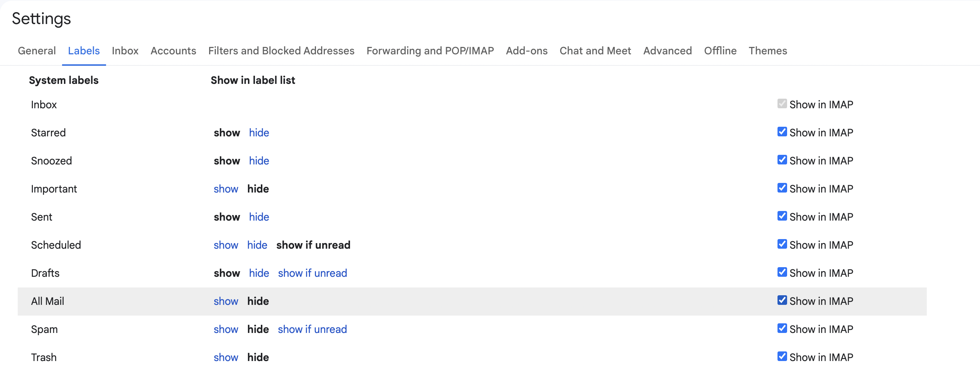The image size is (980, 371).
Task: Disable Show in IMAP for All Mail
Action: (x=782, y=300)
